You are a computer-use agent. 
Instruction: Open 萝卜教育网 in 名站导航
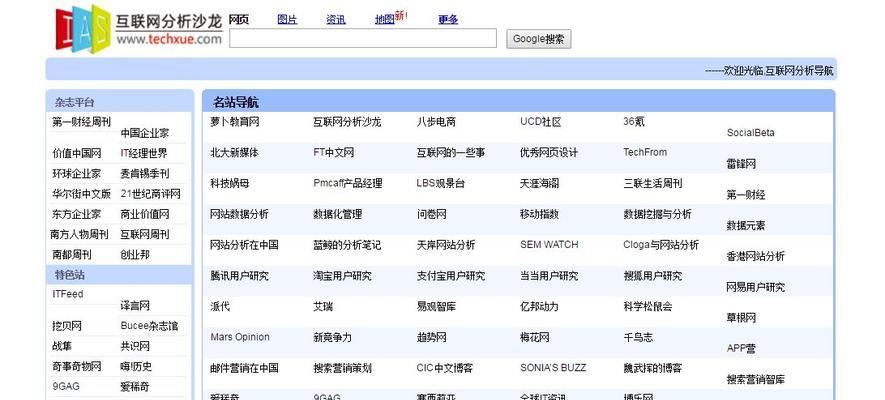click(x=235, y=122)
